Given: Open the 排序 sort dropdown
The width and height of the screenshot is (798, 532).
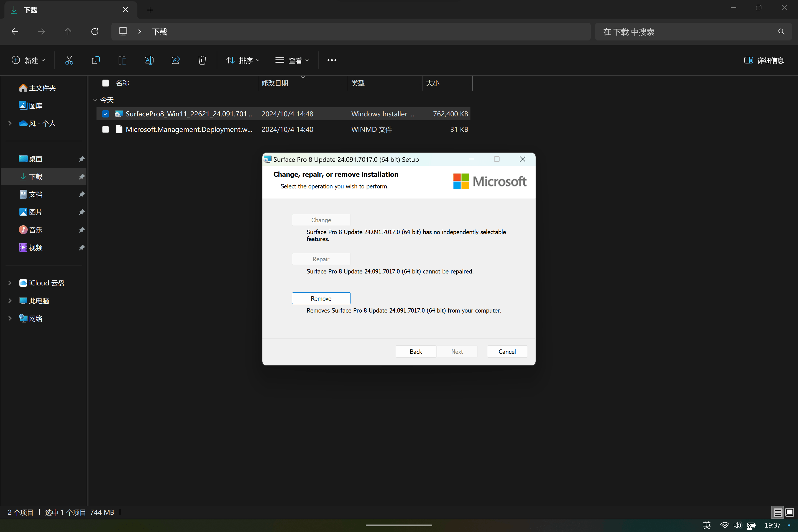Looking at the screenshot, I should coord(243,60).
